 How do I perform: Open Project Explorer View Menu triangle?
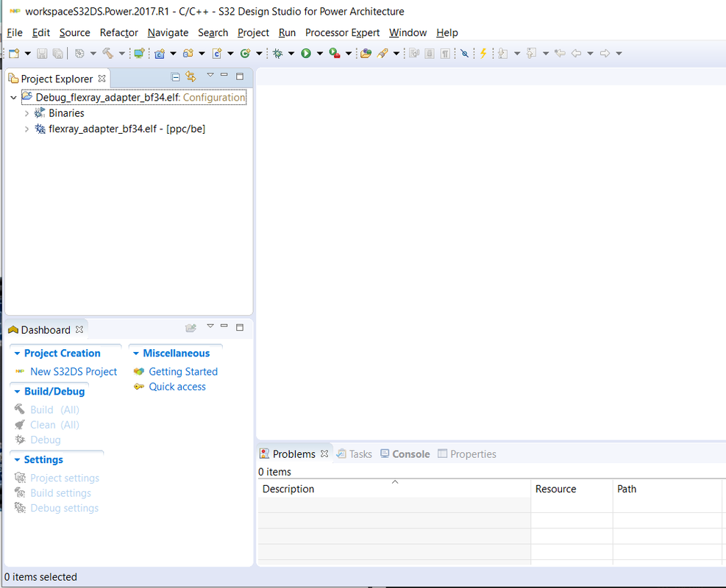210,75
